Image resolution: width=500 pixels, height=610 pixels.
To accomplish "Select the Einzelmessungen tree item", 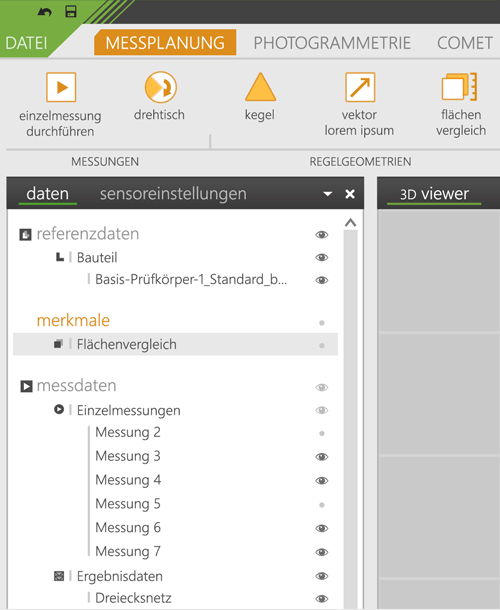I will (128, 410).
